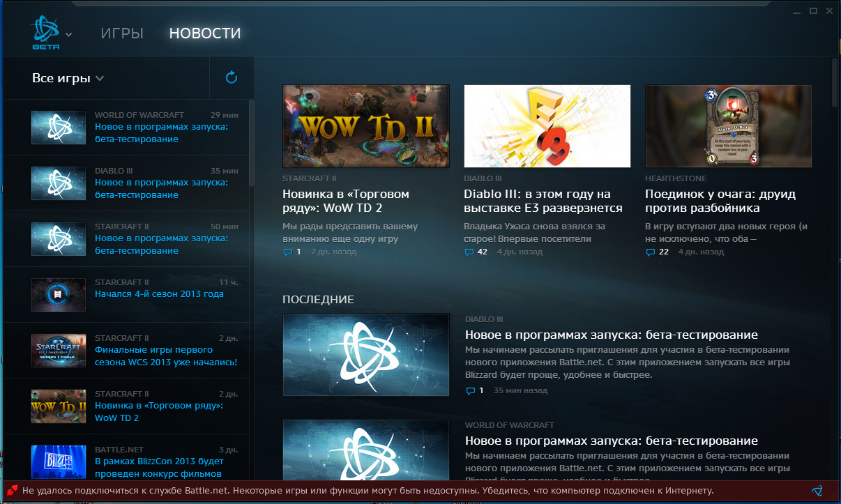Click the comments icon under the WoW TD 2 featured article

(287, 252)
